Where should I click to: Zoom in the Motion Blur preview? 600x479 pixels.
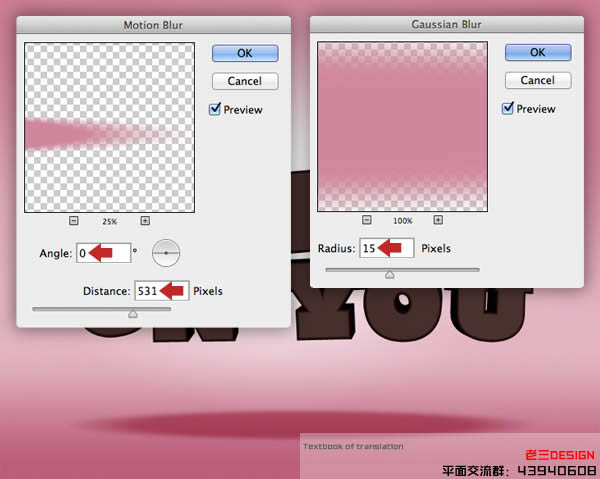145,221
